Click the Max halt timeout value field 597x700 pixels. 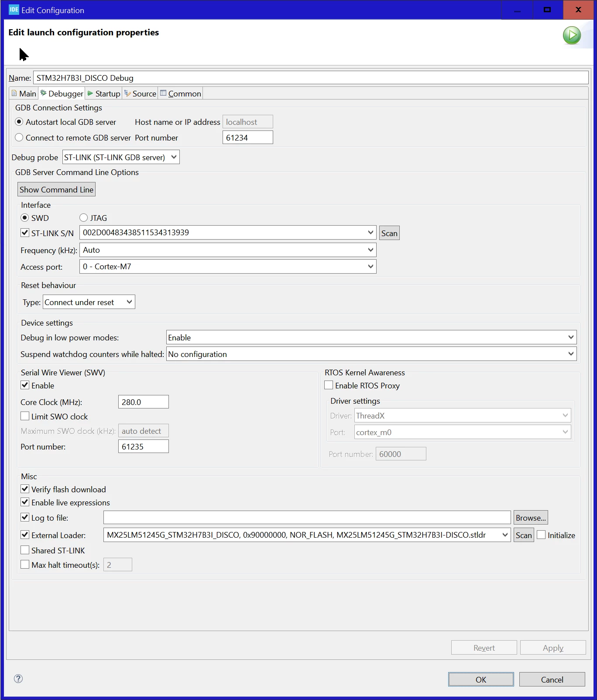[118, 565]
